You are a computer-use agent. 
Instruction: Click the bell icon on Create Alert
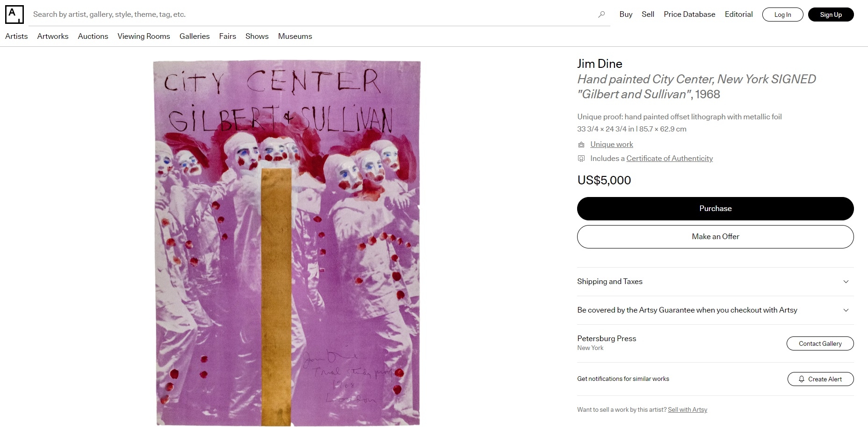802,379
